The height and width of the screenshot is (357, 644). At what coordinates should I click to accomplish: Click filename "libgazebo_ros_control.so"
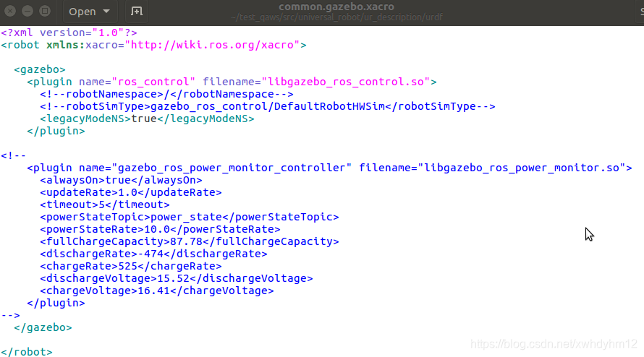pos(346,82)
